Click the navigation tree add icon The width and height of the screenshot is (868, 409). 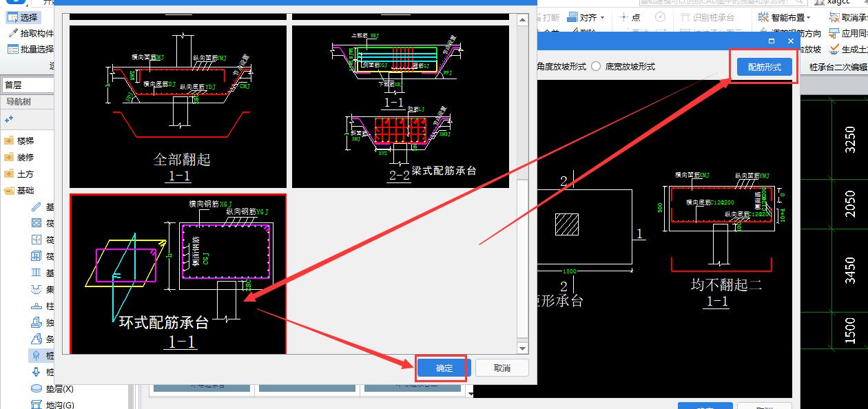tap(10, 119)
